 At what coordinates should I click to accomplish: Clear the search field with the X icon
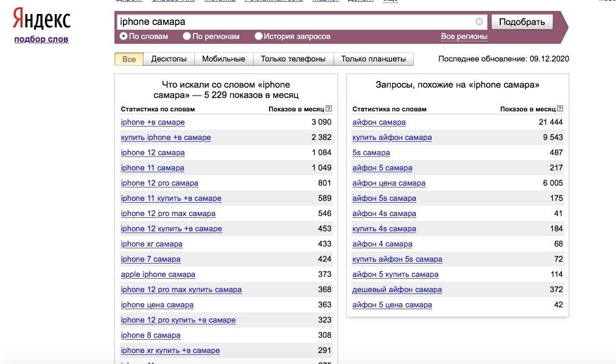[479, 21]
